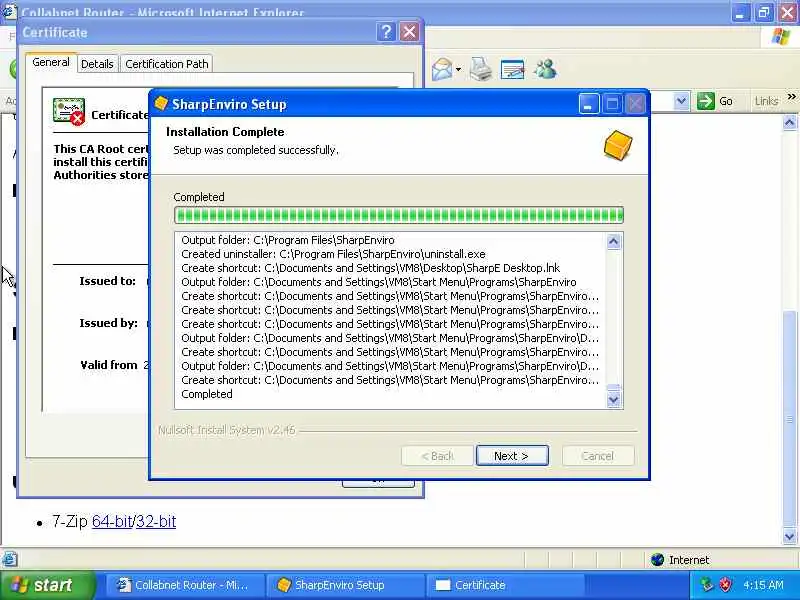The height and width of the screenshot is (600, 800).
Task: Click the 'Issued by:' label in Certificate
Action: (x=108, y=323)
